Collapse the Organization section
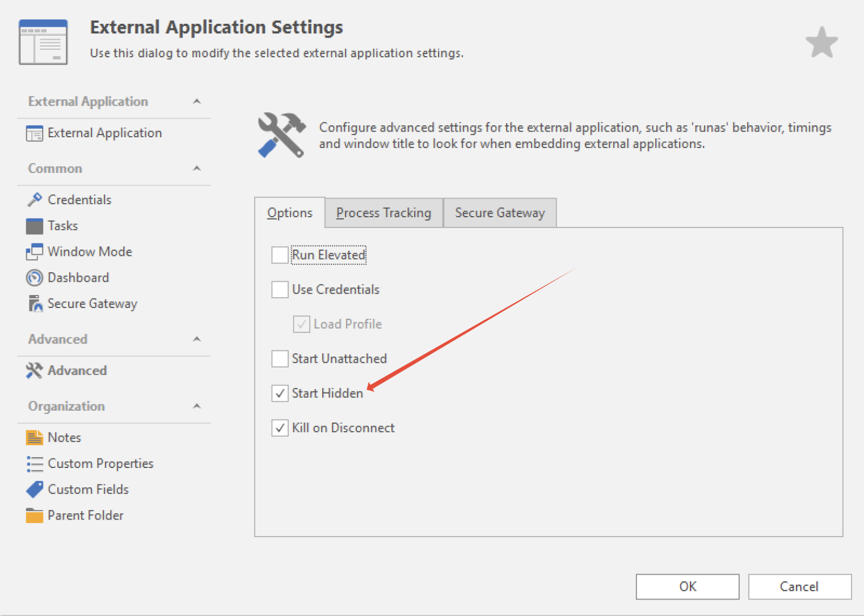Screen dimensions: 864x616 pos(197,406)
